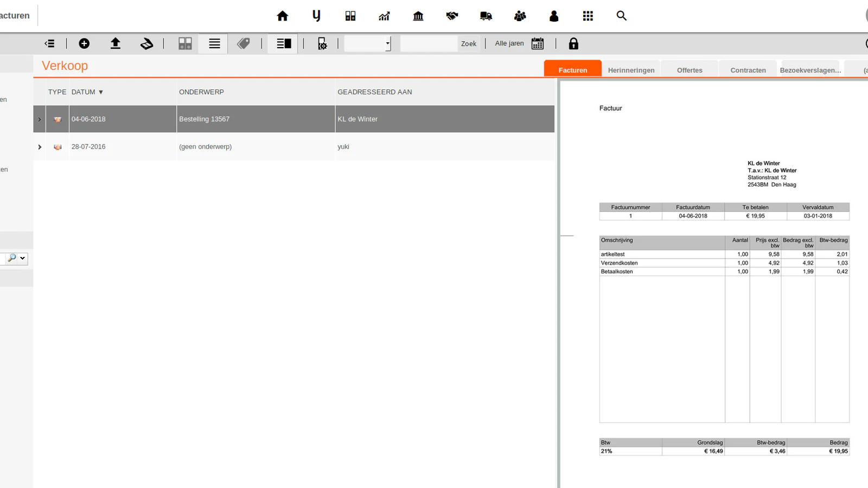
Task: Click the upload arrow icon
Action: [116, 43]
